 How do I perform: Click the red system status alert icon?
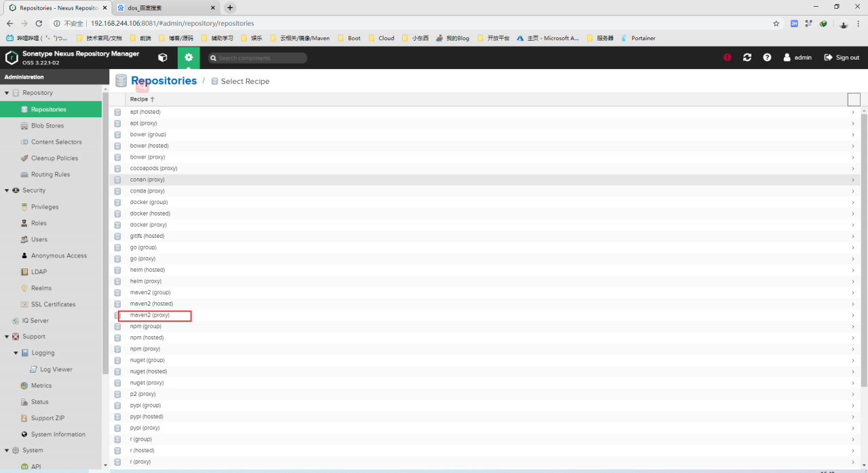click(x=728, y=58)
